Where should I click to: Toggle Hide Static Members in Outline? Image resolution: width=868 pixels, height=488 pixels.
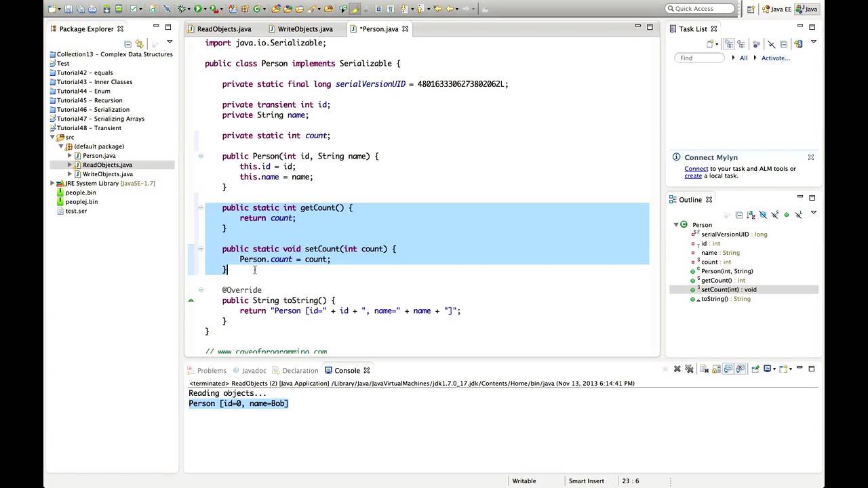point(775,215)
